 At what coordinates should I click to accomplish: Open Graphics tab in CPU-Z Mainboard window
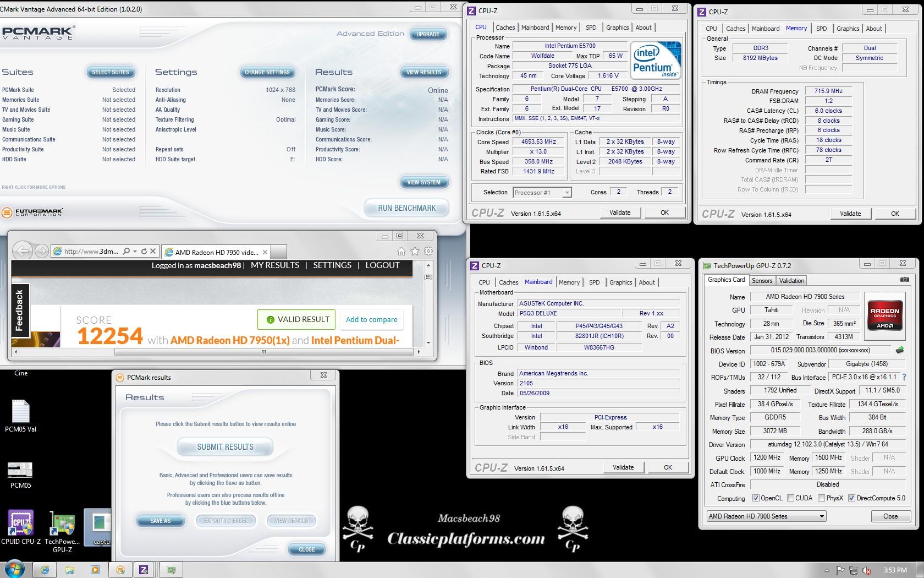pos(620,282)
